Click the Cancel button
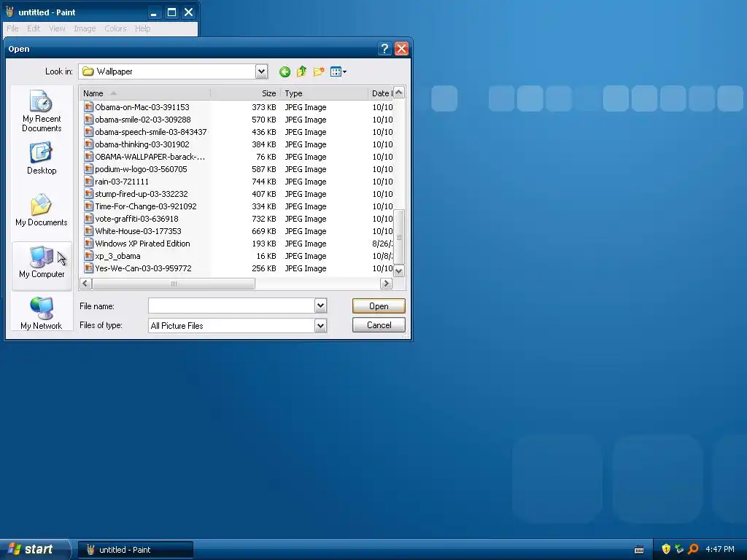Screen dimensions: 747x560 coord(379,325)
